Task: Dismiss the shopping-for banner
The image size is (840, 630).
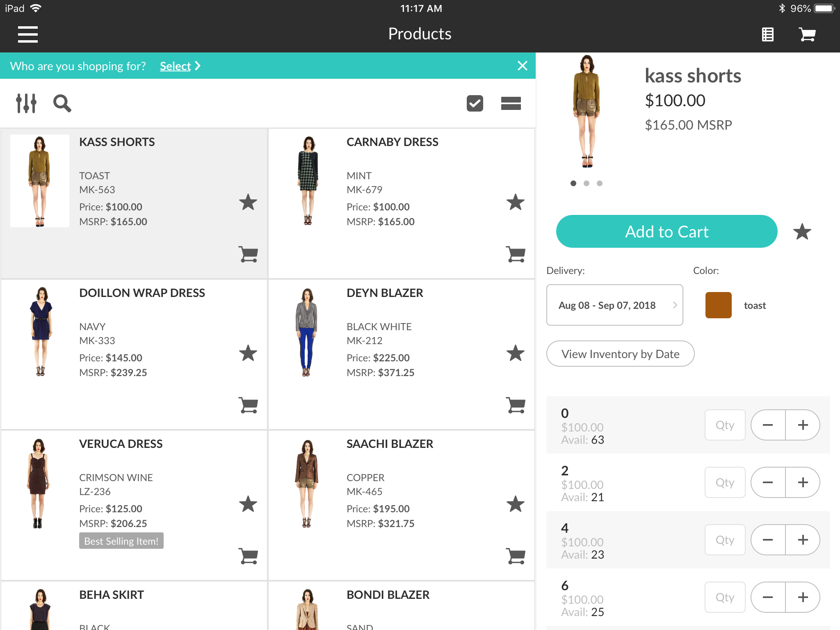Action: (x=523, y=66)
